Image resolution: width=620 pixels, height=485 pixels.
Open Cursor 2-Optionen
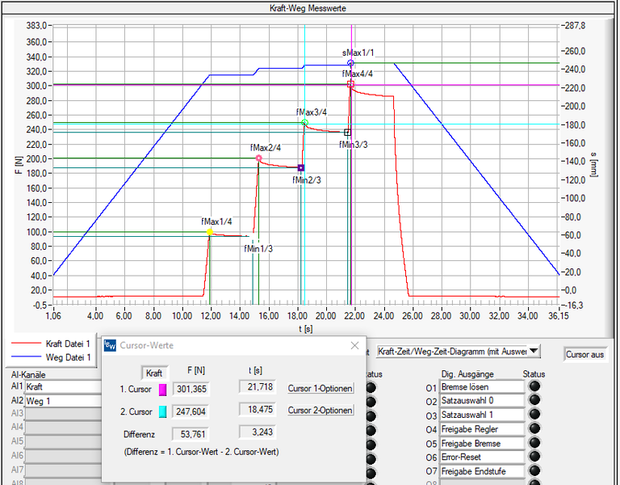320,411
